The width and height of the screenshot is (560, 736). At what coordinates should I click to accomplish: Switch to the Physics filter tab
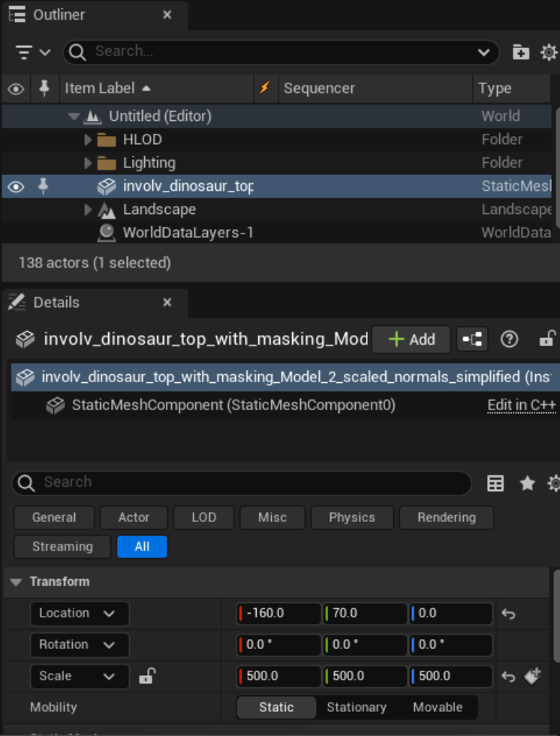351,517
